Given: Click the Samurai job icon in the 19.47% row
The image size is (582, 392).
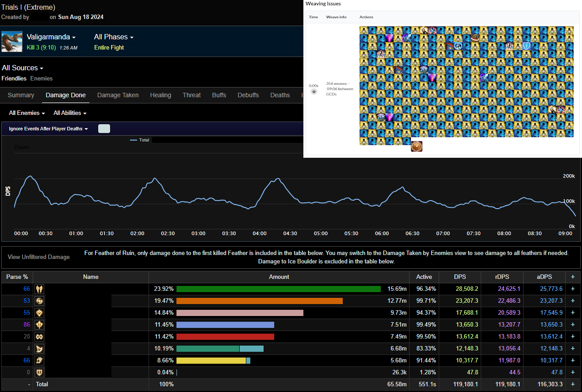Looking at the screenshot, I should (x=39, y=301).
